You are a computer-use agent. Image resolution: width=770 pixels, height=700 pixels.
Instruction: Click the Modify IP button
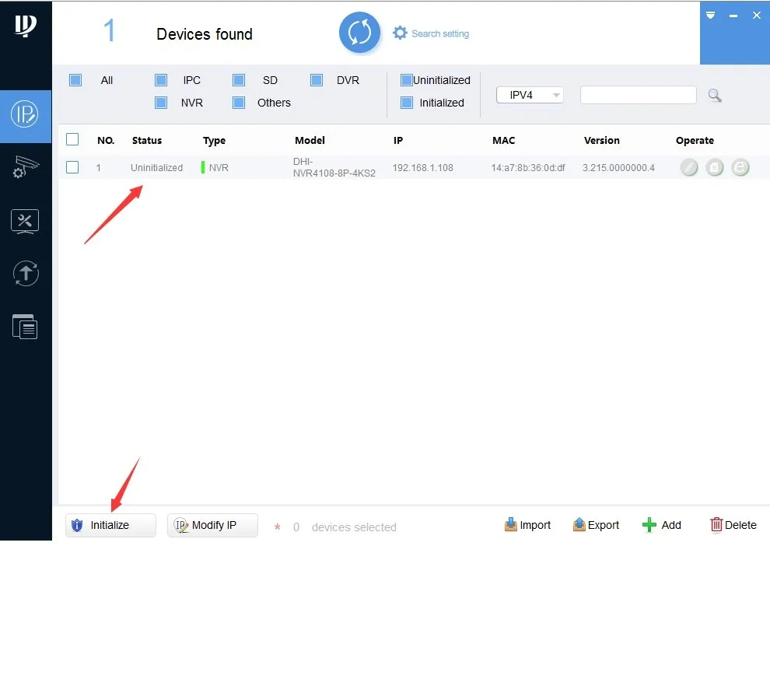pos(212,525)
